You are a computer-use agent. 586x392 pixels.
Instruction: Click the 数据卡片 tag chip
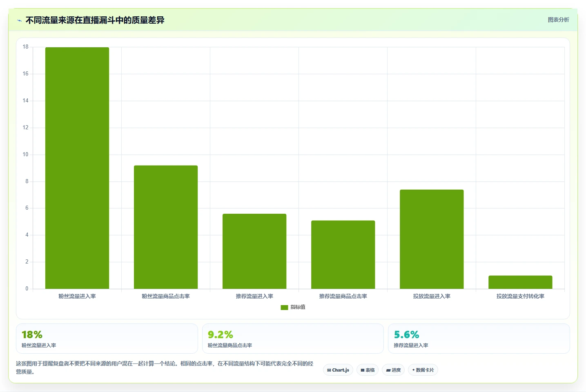[423, 370]
